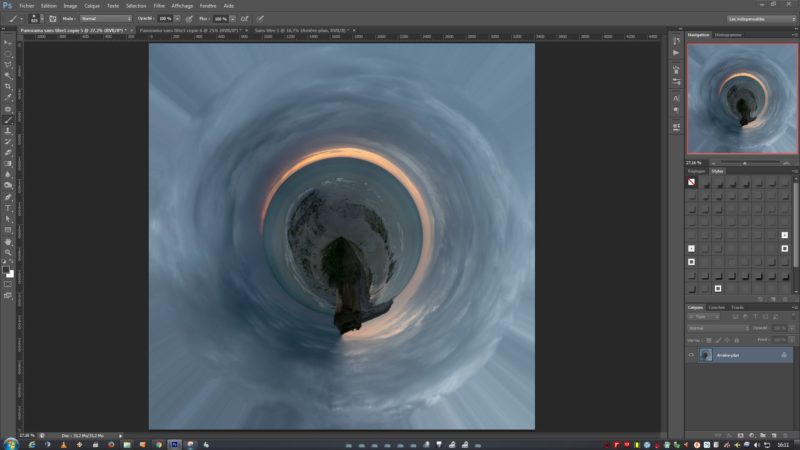Click the Navigation preview thumbnail
The height and width of the screenshot is (450, 800).
741,98
